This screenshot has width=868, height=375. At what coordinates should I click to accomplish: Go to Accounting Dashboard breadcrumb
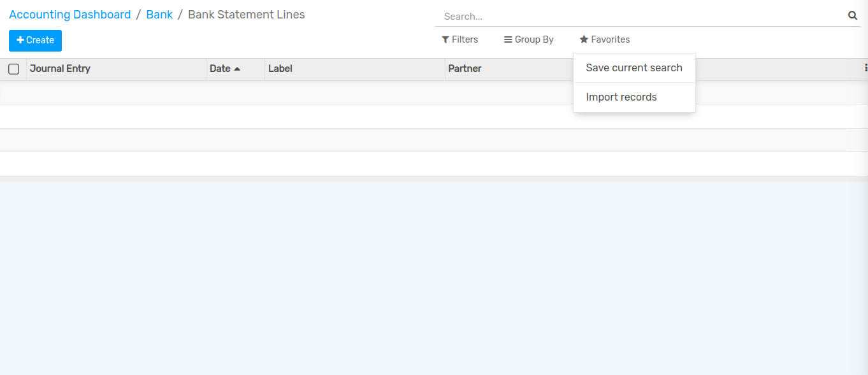pyautogui.click(x=70, y=15)
